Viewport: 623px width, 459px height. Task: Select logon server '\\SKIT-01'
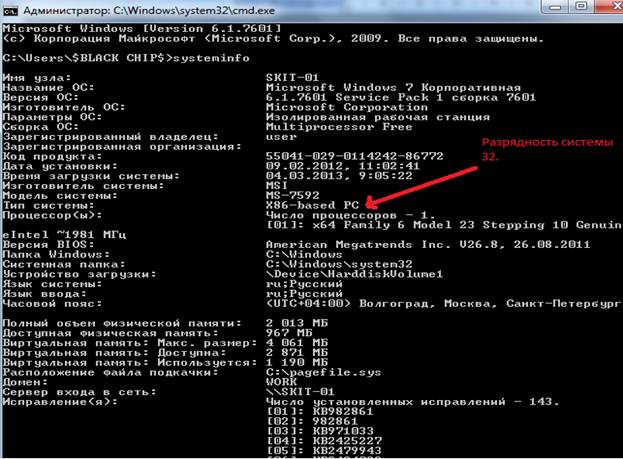(300, 392)
